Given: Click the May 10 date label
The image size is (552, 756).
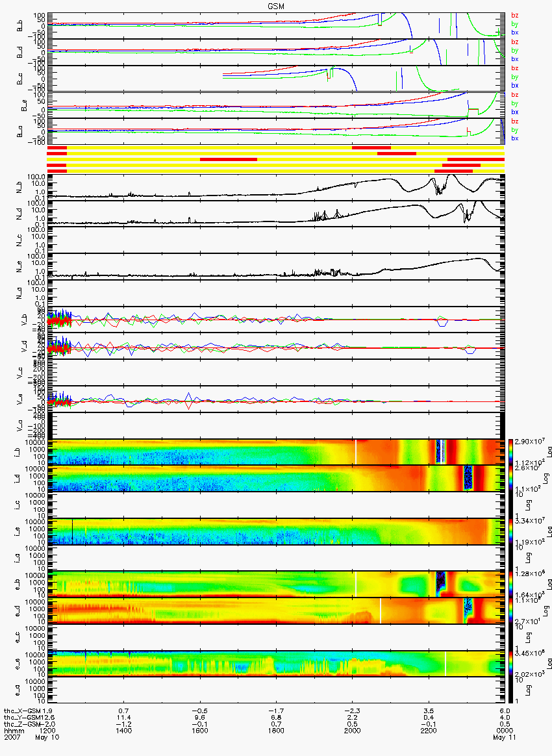Looking at the screenshot, I should (x=47, y=737).
